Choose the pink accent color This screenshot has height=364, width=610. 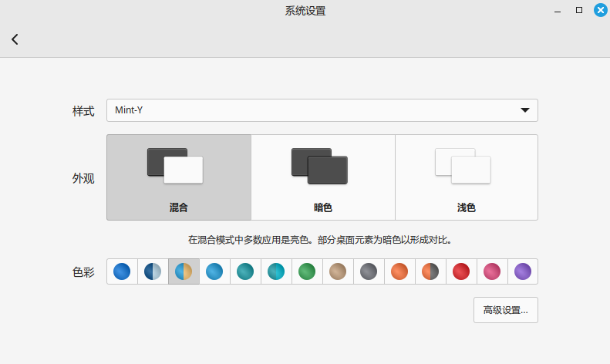[492, 271]
